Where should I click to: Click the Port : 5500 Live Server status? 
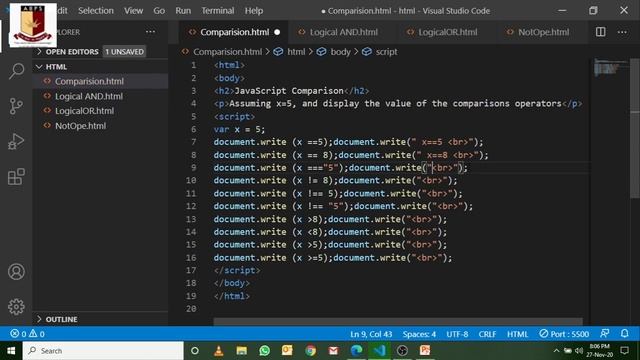coord(564,334)
